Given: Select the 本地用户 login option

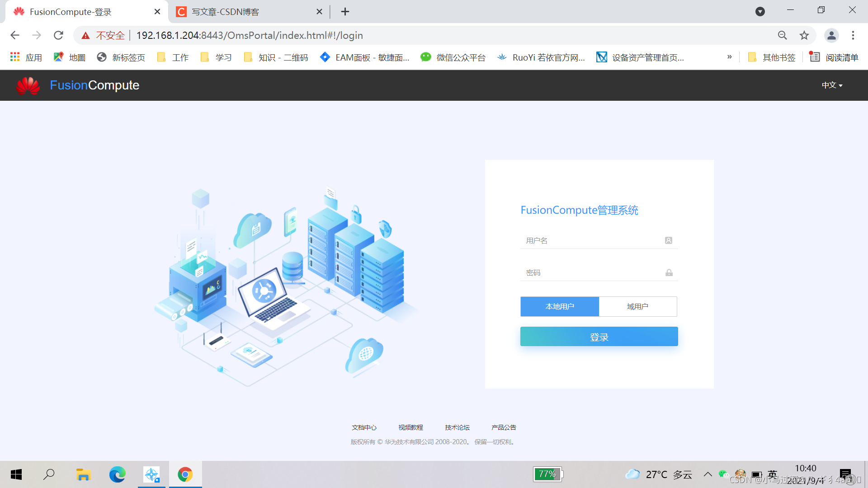Looking at the screenshot, I should pos(559,306).
